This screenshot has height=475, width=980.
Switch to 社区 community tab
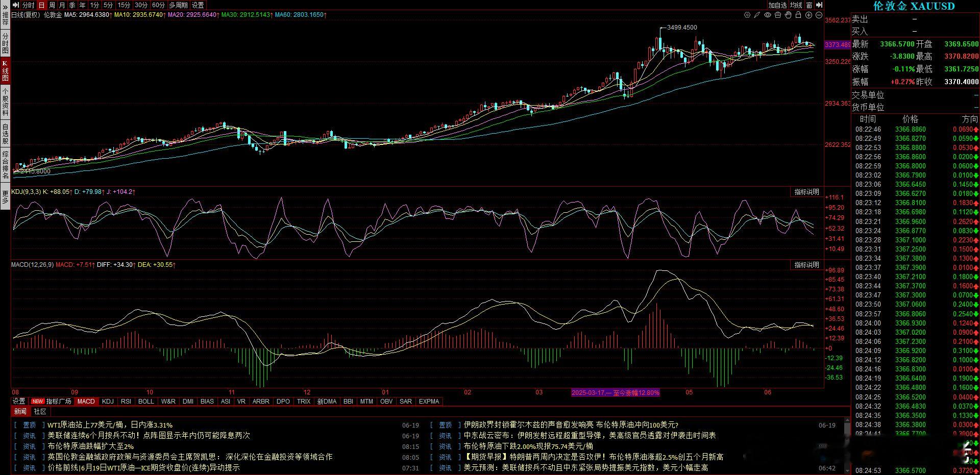coord(40,411)
